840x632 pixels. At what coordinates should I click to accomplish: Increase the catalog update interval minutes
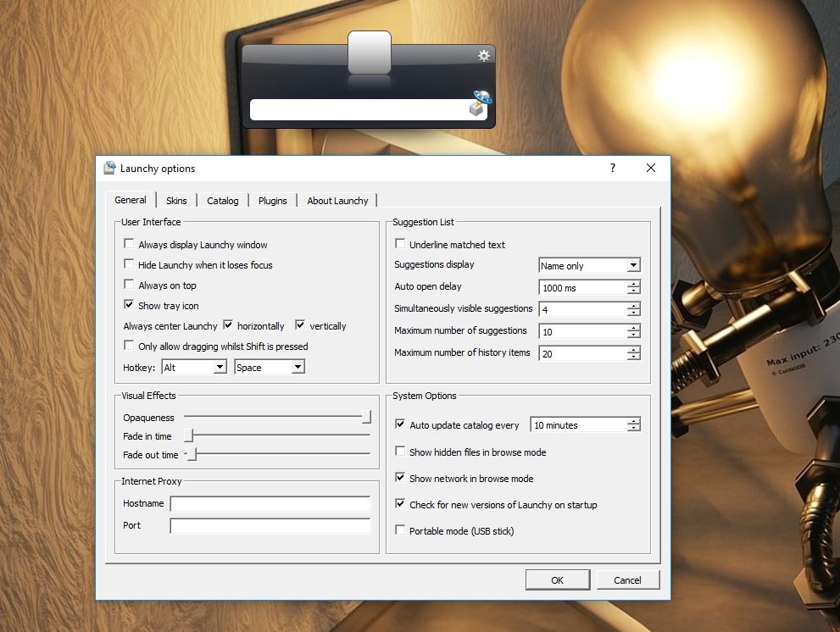pos(634,421)
